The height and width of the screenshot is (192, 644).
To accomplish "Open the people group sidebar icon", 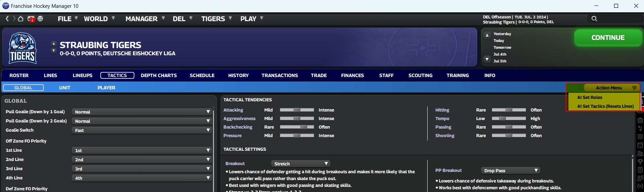I will 640,153.
